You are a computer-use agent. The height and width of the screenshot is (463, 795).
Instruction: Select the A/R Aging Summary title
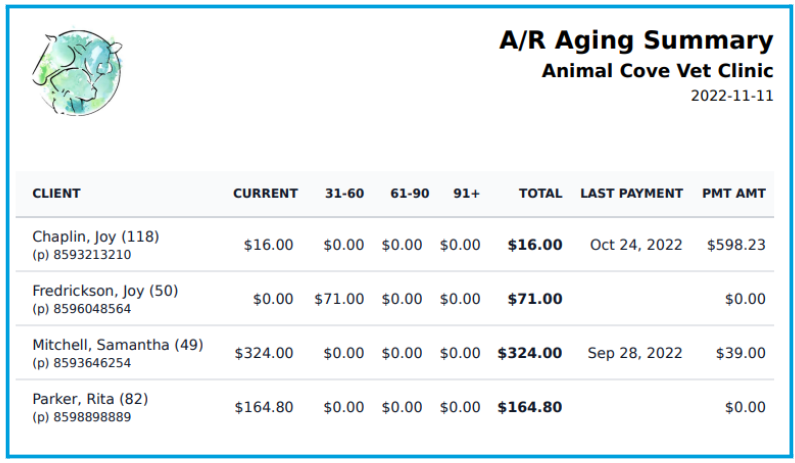[636, 41]
